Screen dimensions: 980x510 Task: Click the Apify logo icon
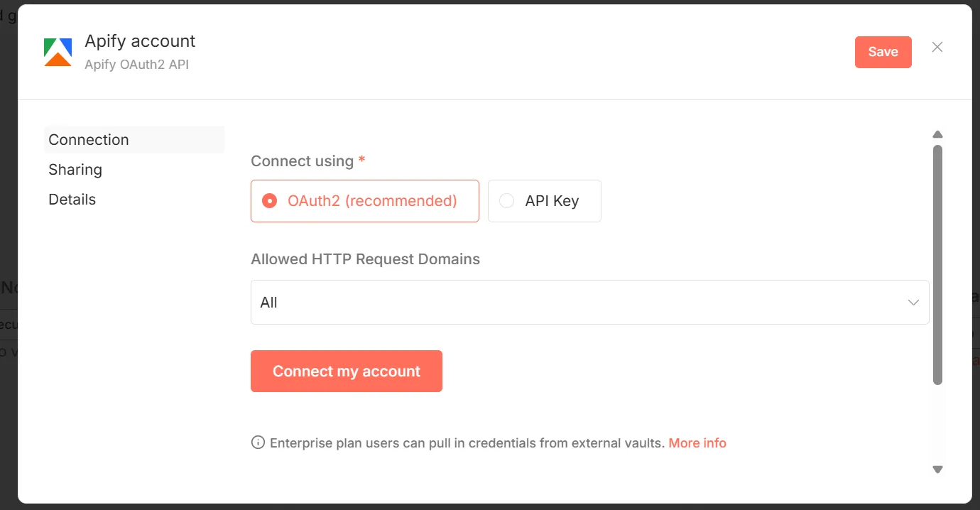(58, 50)
